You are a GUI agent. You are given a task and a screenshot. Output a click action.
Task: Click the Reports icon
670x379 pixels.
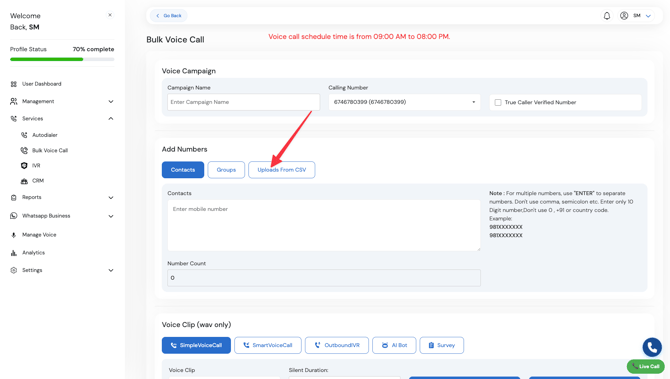[x=14, y=197]
